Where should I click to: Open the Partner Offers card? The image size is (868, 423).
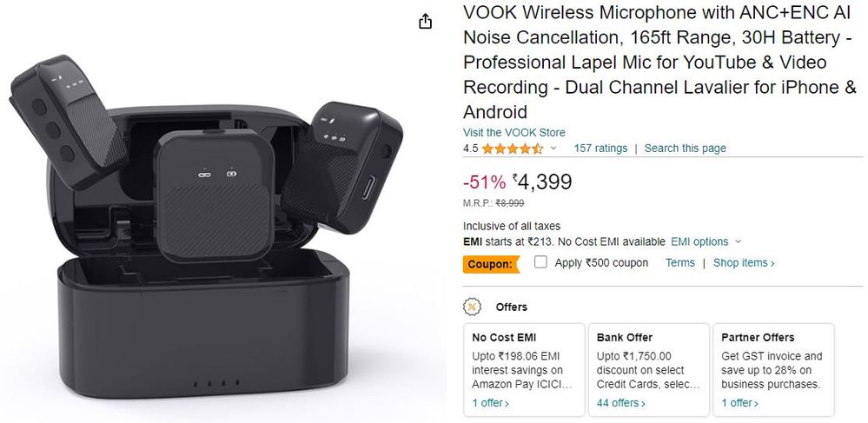[773, 370]
